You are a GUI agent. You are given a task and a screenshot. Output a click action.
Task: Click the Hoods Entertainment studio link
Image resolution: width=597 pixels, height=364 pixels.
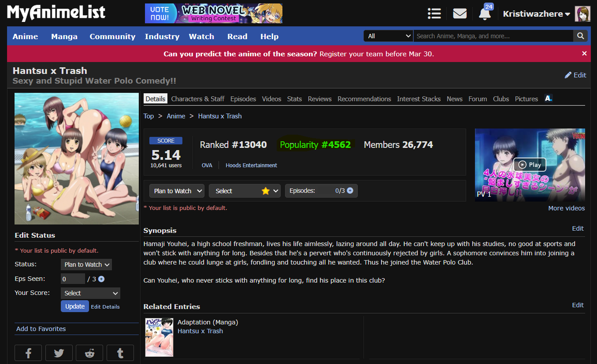(251, 165)
